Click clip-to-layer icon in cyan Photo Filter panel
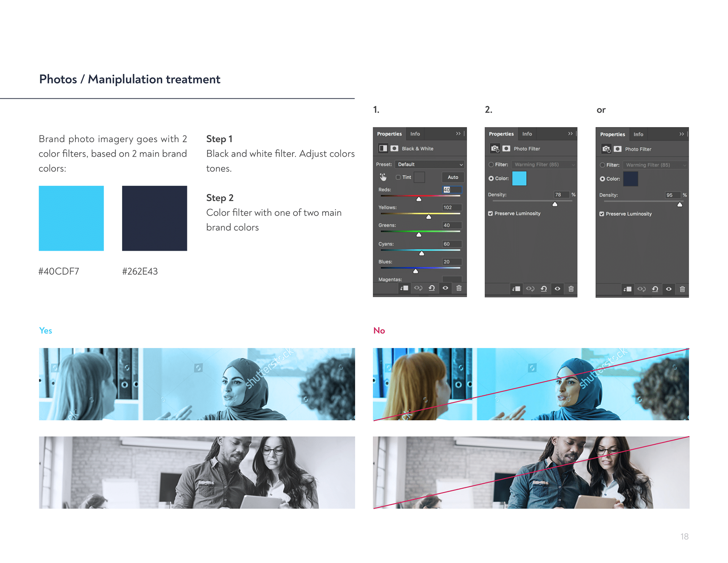Viewport: 728px width, 563px height. pyautogui.click(x=516, y=289)
